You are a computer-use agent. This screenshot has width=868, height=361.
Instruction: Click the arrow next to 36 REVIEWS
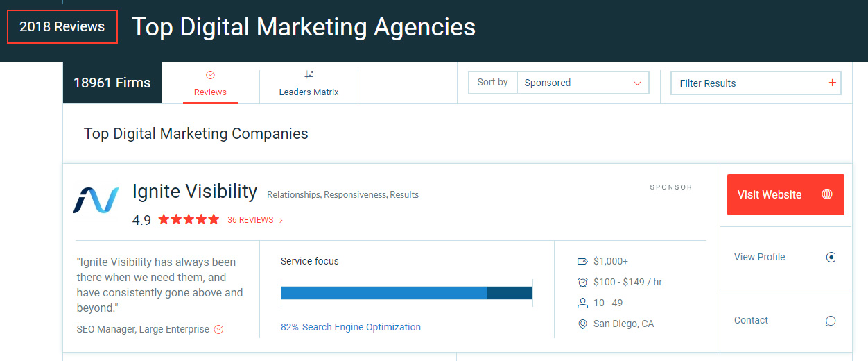281,221
